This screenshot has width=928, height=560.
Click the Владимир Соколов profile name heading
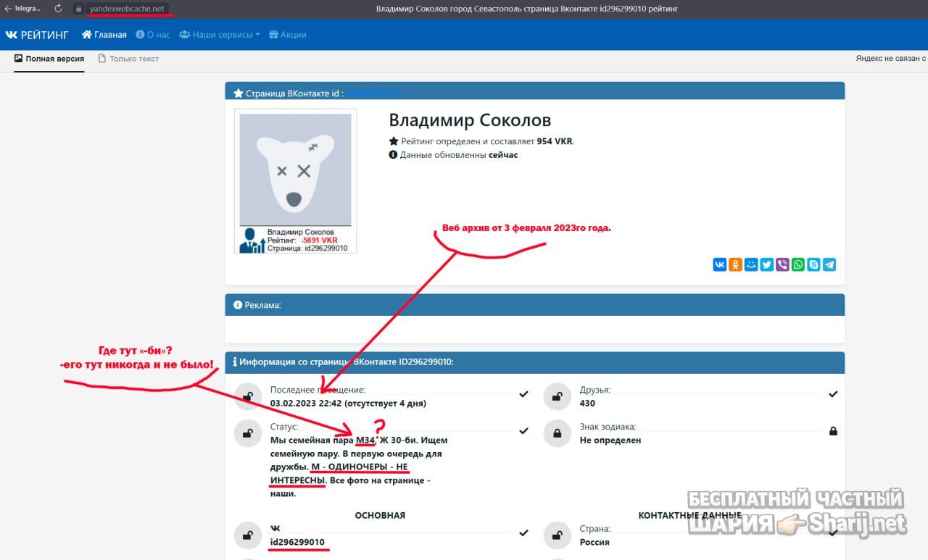[x=470, y=120]
